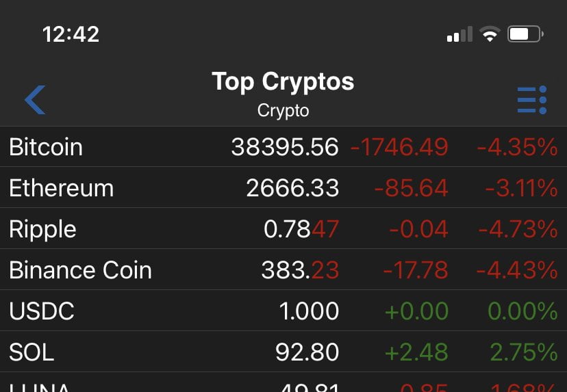Open the Bitcoin row
Viewport: 567px width, 392px height.
pos(46,147)
